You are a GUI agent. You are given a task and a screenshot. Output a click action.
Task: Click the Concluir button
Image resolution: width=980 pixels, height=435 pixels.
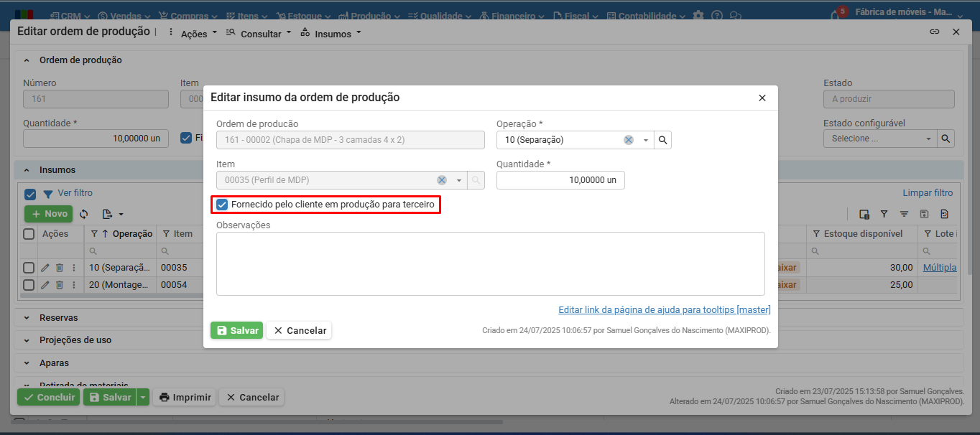click(48, 397)
